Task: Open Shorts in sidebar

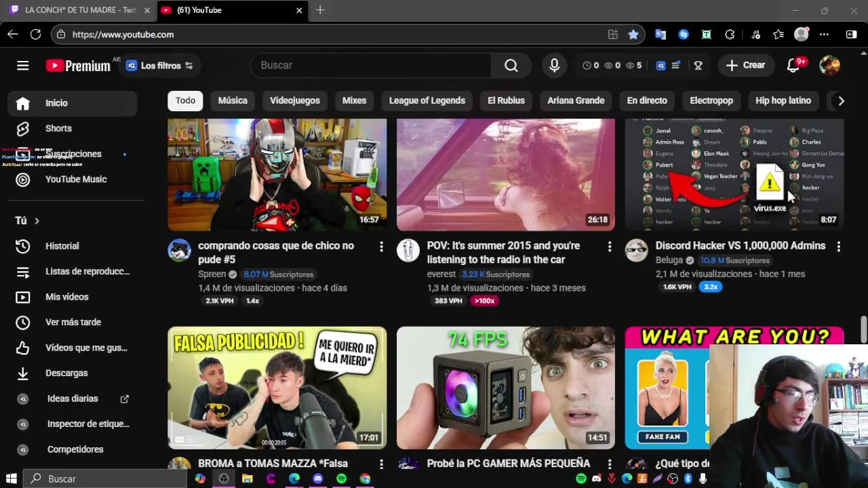Action: click(73, 128)
